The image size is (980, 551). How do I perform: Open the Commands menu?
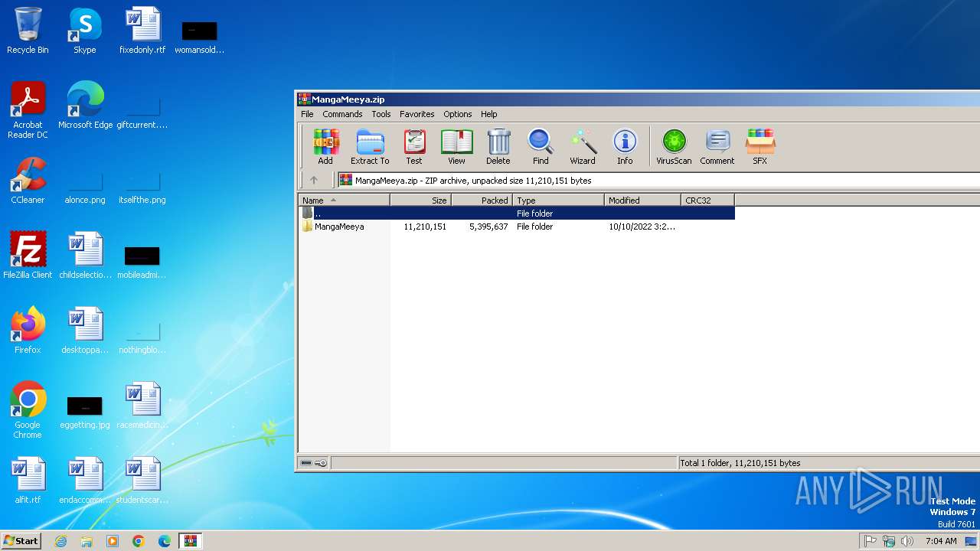pyautogui.click(x=342, y=114)
